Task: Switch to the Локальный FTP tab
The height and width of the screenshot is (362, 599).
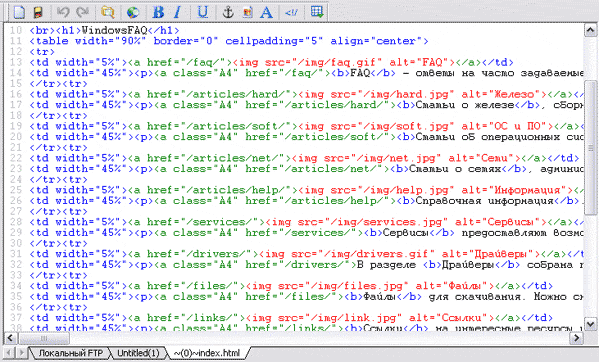Action: click(x=71, y=353)
